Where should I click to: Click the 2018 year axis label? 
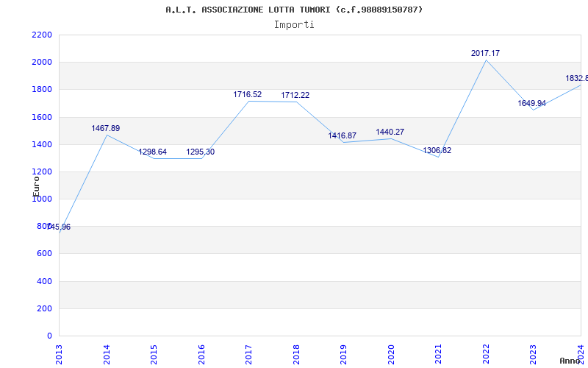(296, 355)
